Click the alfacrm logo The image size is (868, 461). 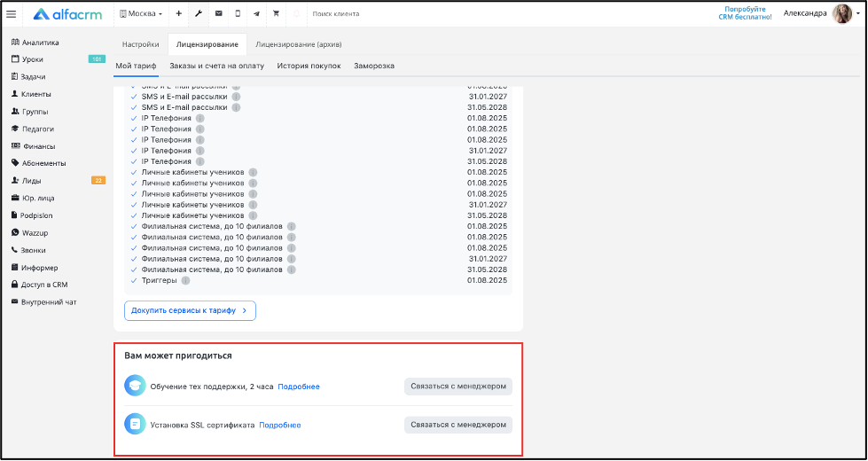pos(67,13)
